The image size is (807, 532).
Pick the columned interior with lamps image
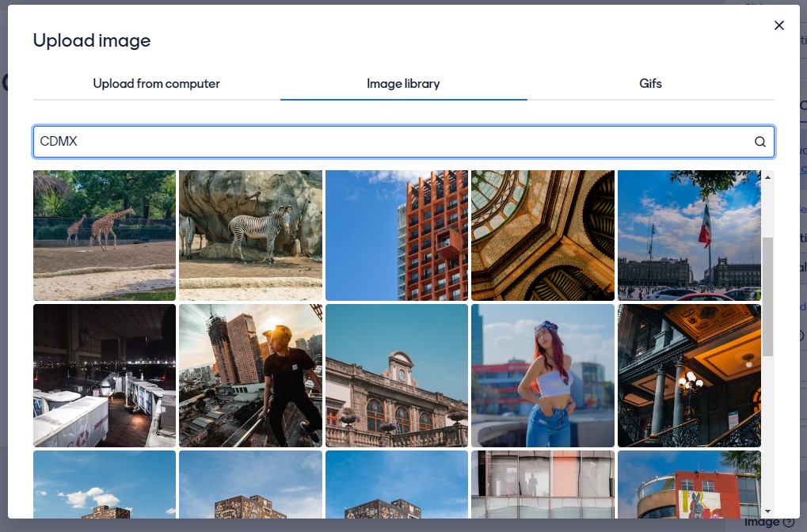click(x=689, y=375)
